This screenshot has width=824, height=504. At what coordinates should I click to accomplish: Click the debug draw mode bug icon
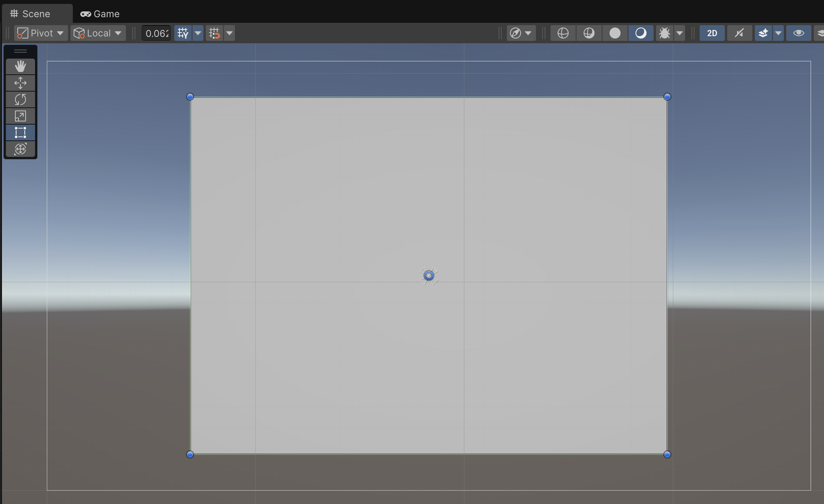pos(665,33)
